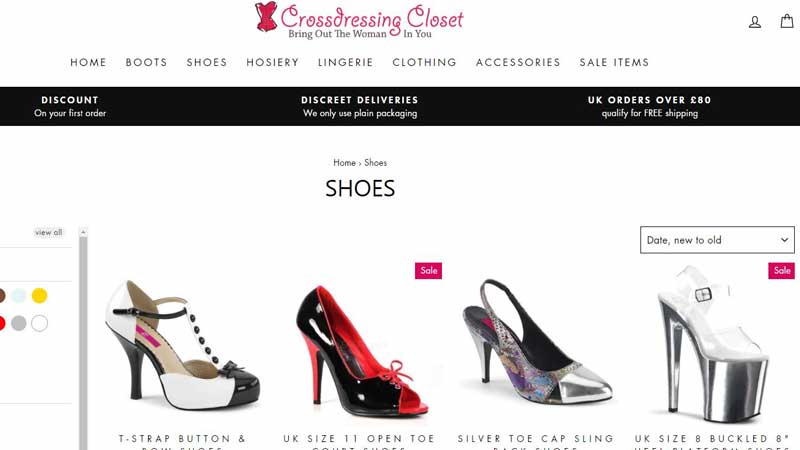Click the Sale badge on platform shoes
This screenshot has width=800, height=450.
coord(782,270)
